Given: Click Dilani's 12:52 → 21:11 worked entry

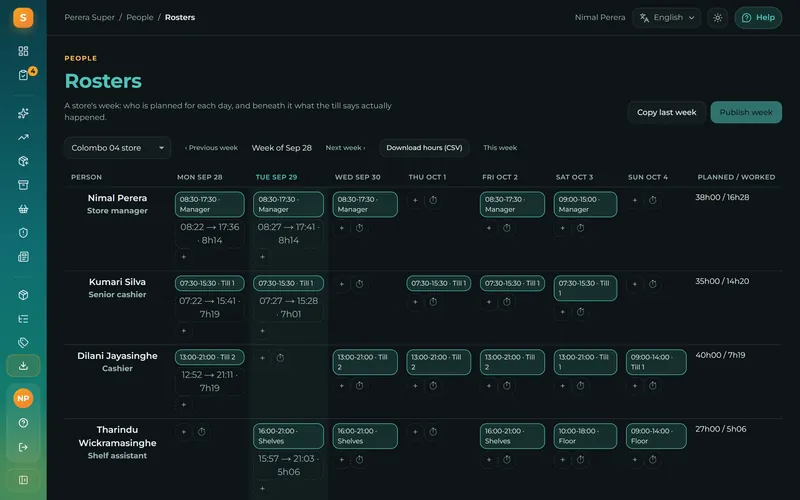Looking at the screenshot, I should (x=210, y=382).
